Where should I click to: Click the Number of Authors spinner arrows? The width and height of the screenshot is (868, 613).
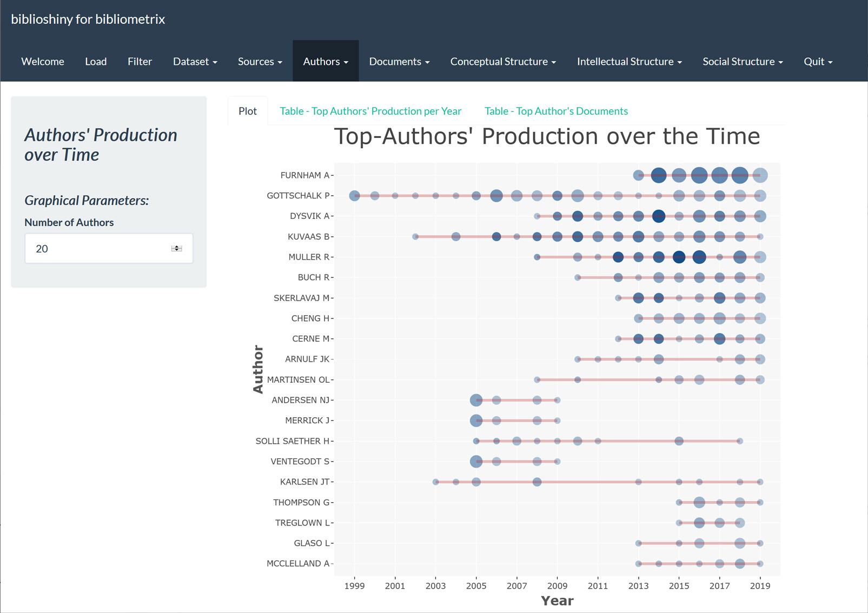click(176, 249)
